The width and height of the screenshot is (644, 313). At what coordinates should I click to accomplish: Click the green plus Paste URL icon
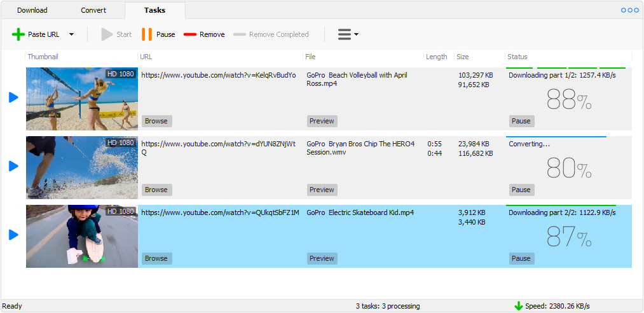tap(18, 34)
